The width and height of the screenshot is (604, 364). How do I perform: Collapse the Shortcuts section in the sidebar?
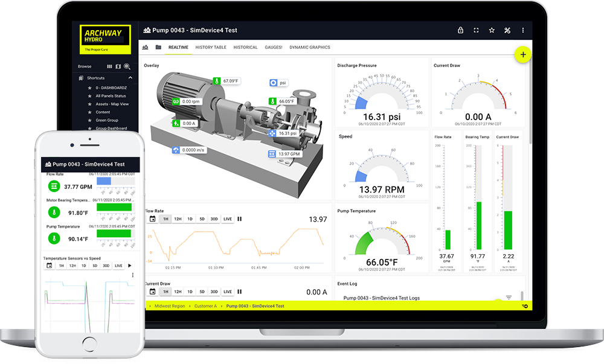[x=130, y=78]
